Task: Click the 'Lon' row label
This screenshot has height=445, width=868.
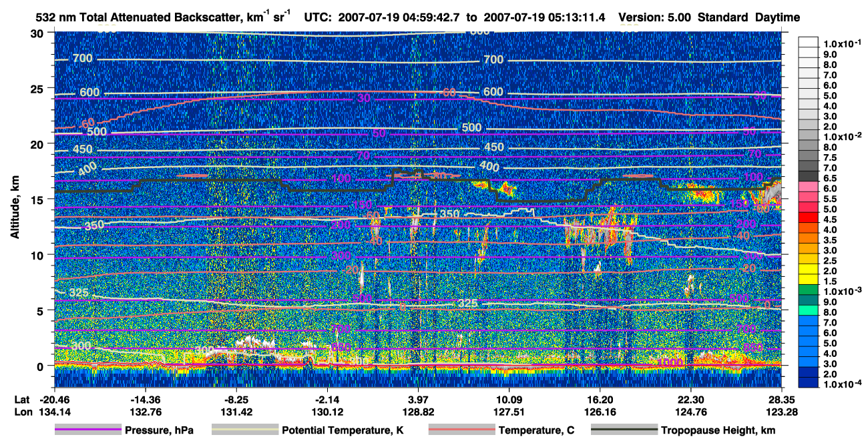Action: coord(22,411)
